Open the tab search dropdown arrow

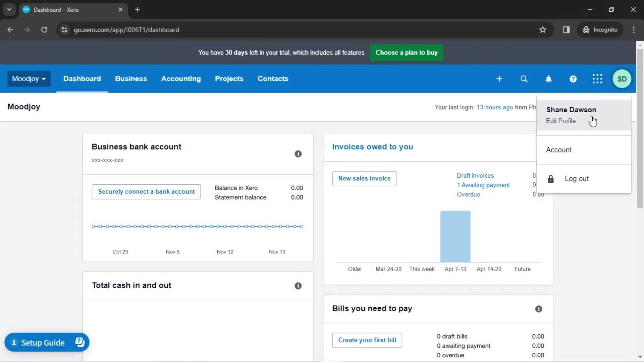pyautogui.click(x=9, y=9)
